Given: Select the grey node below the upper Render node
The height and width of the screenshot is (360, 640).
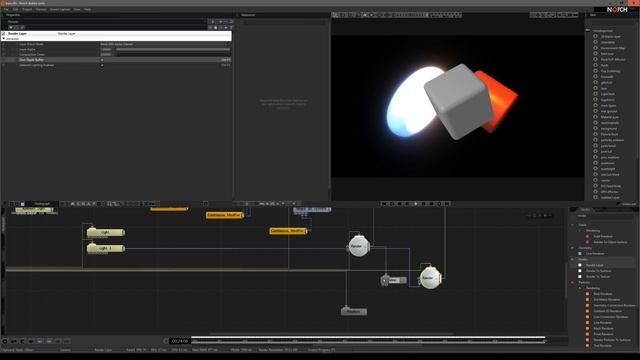Looking at the screenshot, I should tap(354, 311).
